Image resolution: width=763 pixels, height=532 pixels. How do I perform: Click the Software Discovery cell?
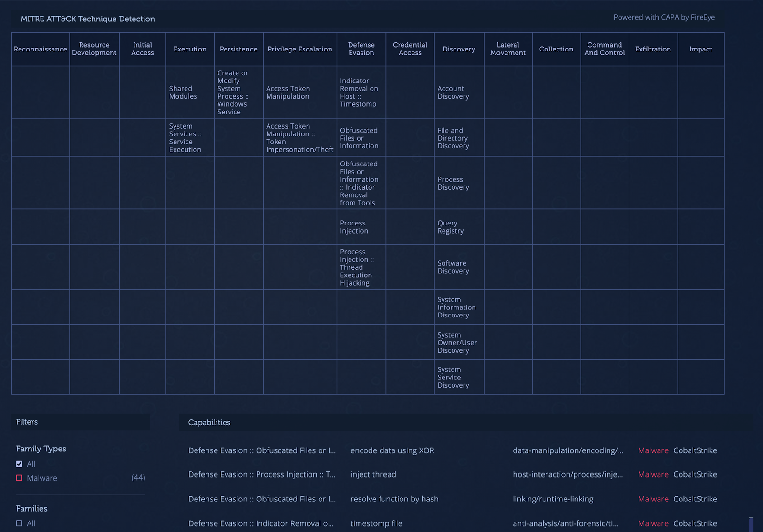point(453,267)
